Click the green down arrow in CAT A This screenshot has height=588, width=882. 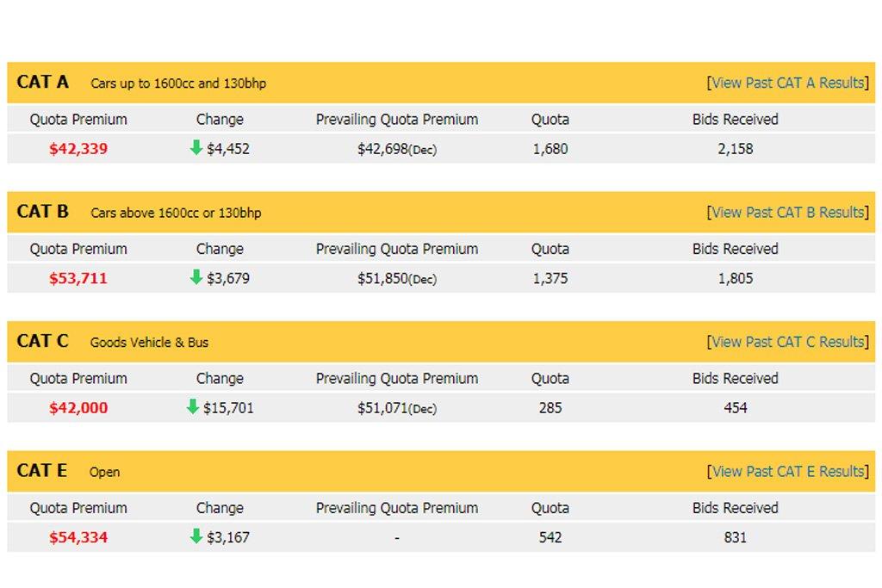(196, 148)
